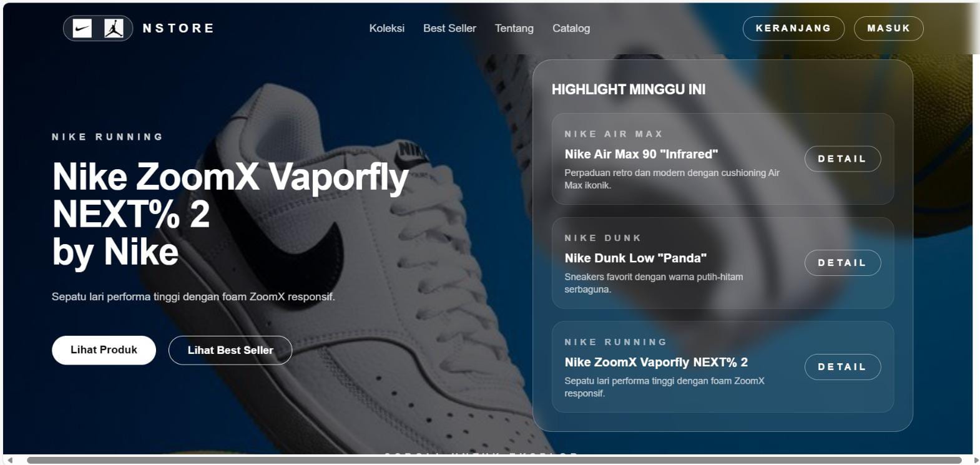The width and height of the screenshot is (980, 465).
Task: Click the Lihat Best Seller button
Action: tap(230, 350)
